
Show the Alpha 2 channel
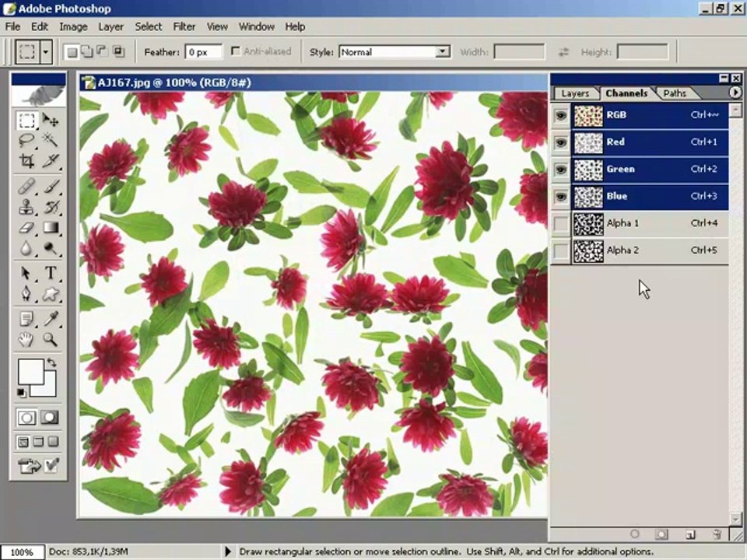(561, 250)
